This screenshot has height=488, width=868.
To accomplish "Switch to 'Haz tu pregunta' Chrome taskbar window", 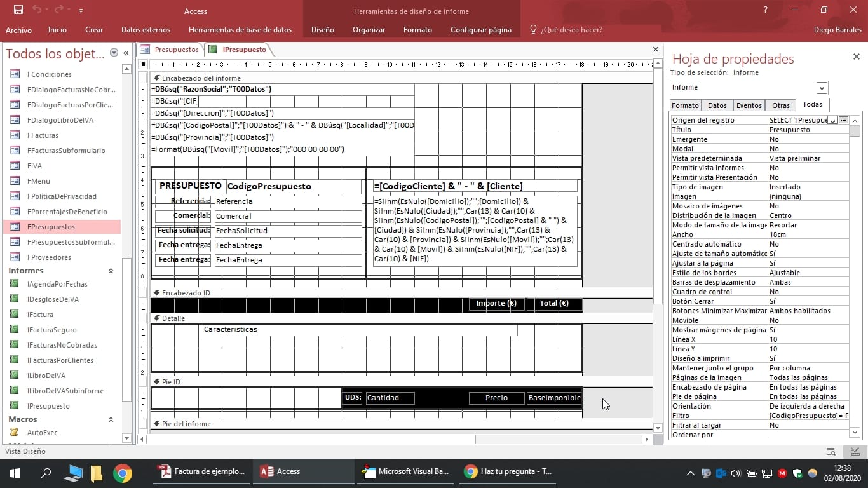I will click(x=508, y=472).
